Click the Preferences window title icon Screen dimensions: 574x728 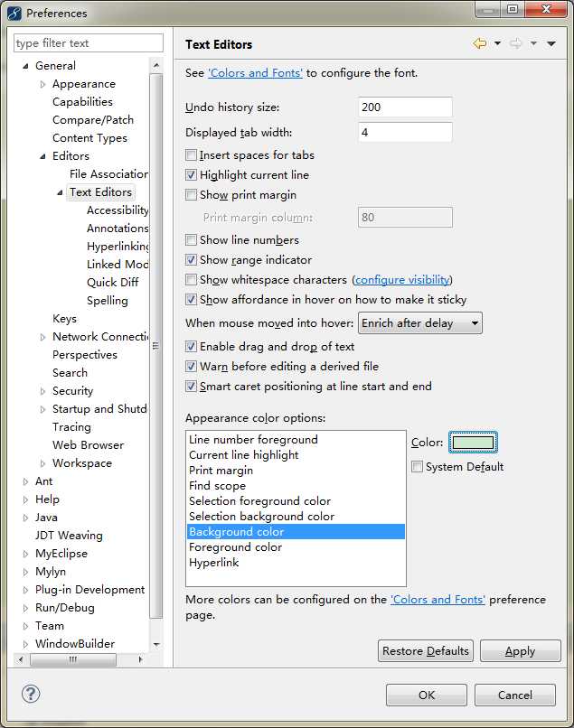tap(14, 13)
